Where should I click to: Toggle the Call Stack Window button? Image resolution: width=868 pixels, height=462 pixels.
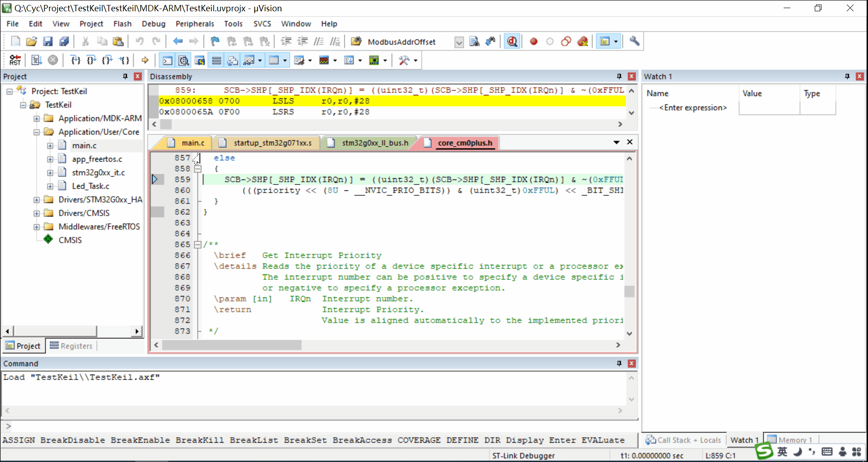tap(233, 60)
